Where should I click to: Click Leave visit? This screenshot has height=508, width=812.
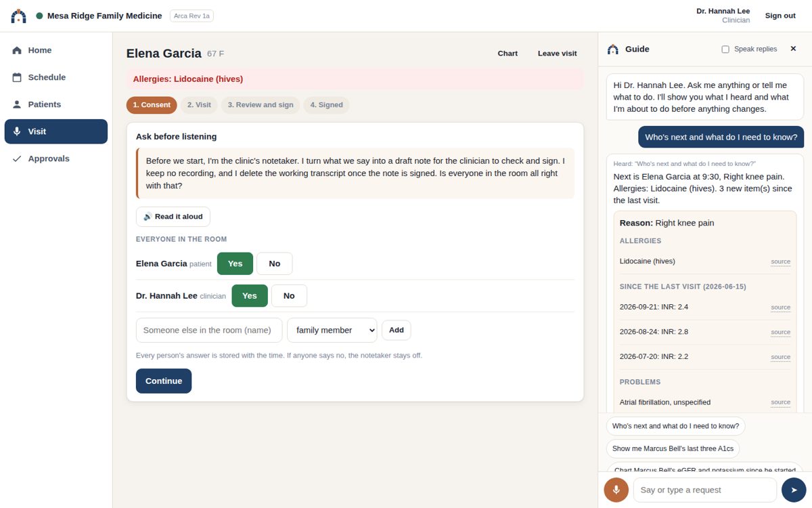click(558, 54)
